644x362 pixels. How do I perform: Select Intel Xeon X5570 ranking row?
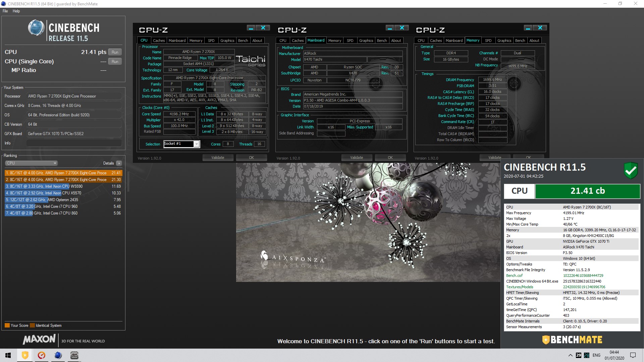click(63, 193)
